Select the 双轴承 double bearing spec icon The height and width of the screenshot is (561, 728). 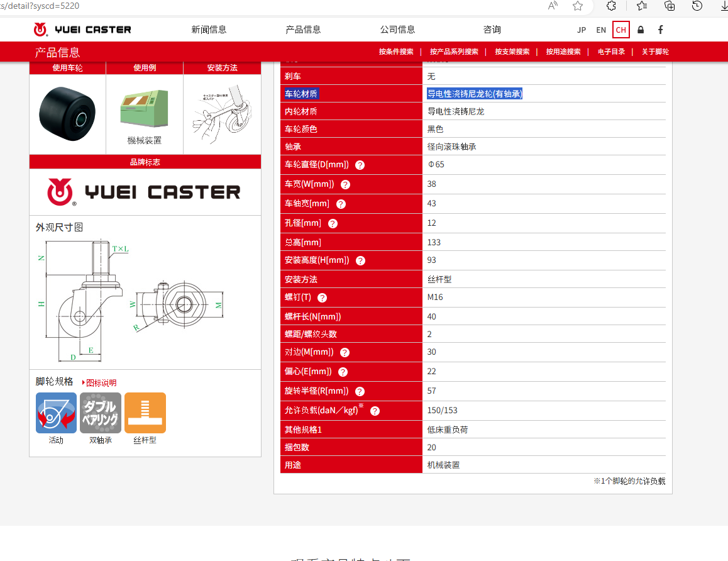click(x=100, y=413)
